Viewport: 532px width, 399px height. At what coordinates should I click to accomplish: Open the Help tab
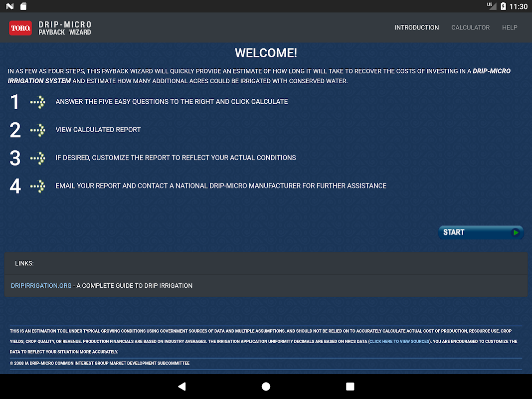pyautogui.click(x=510, y=27)
